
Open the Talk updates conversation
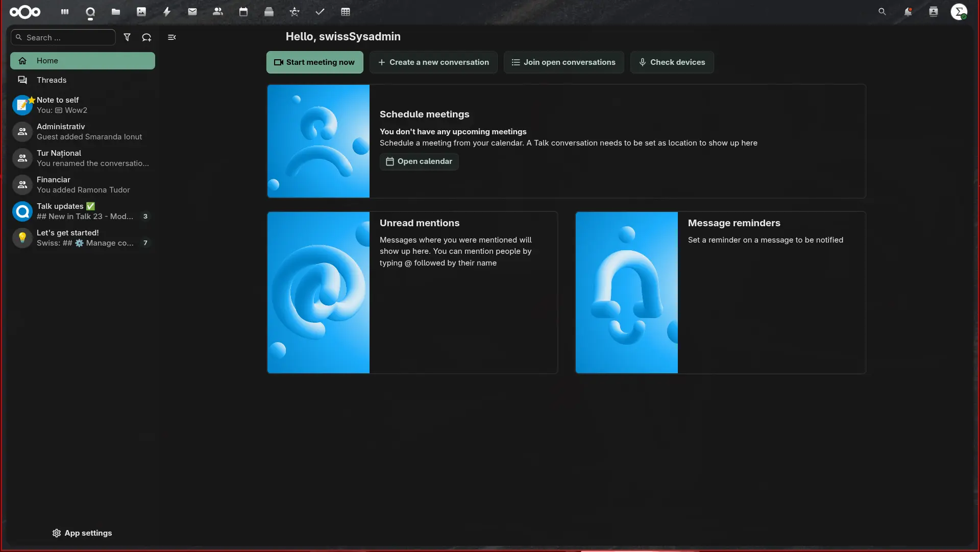[83, 211]
